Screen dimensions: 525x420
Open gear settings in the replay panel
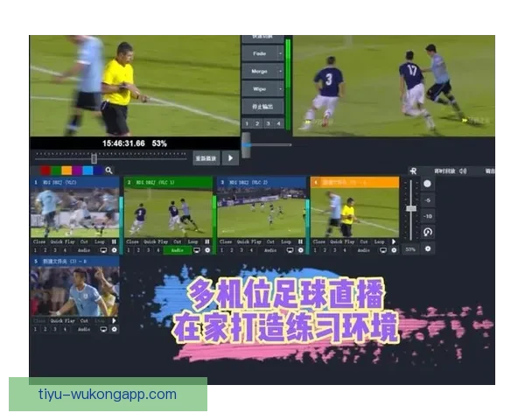[428, 249]
